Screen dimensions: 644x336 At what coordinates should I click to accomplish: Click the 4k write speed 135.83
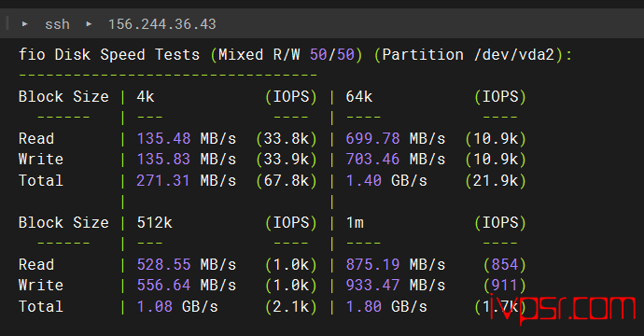point(163,160)
